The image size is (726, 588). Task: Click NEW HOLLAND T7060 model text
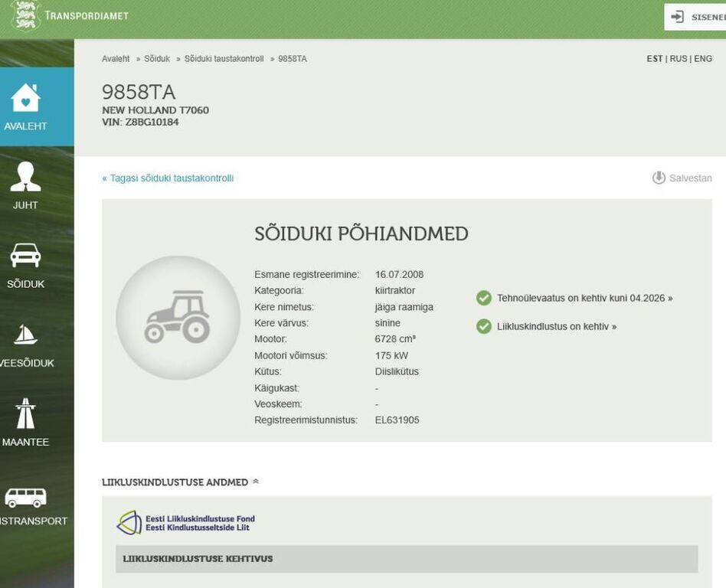click(x=155, y=110)
